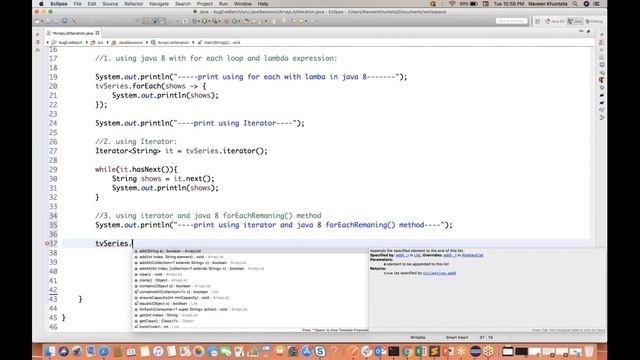Open the Window menu
Screen dimensions: 640x360
243,4
